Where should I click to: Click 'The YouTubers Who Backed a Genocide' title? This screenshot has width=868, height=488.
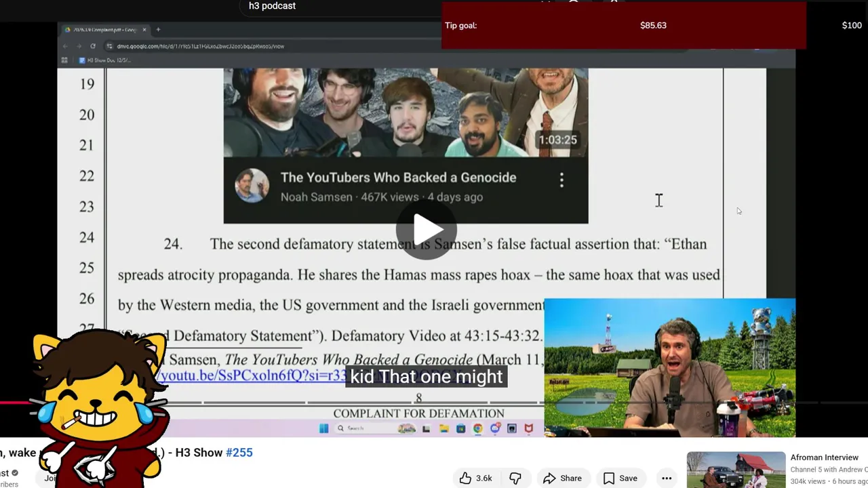[x=398, y=178]
